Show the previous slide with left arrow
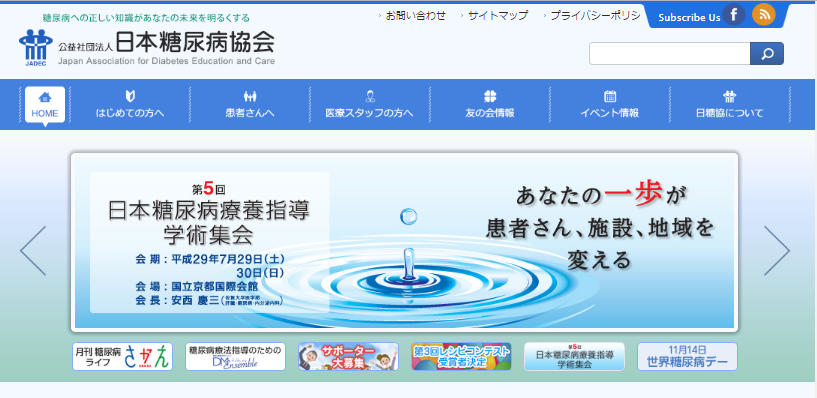This screenshot has width=817, height=398. [x=33, y=251]
